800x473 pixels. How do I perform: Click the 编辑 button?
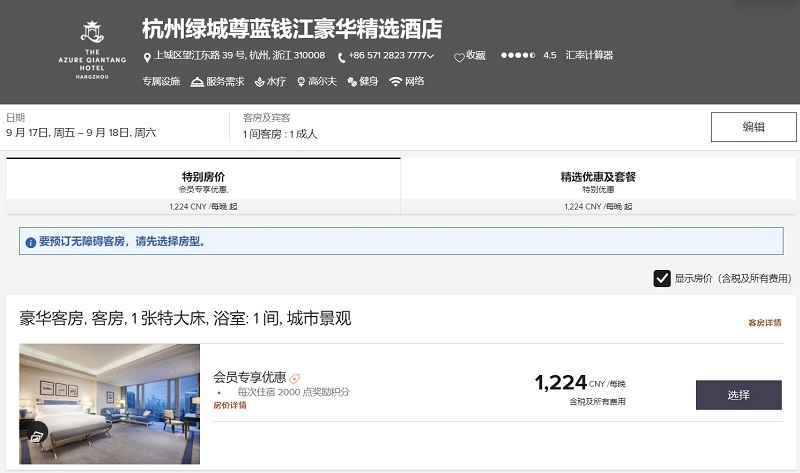click(x=754, y=127)
